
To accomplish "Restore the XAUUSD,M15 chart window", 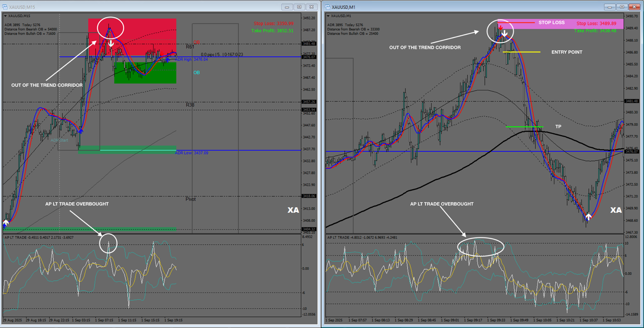I will point(299,7).
